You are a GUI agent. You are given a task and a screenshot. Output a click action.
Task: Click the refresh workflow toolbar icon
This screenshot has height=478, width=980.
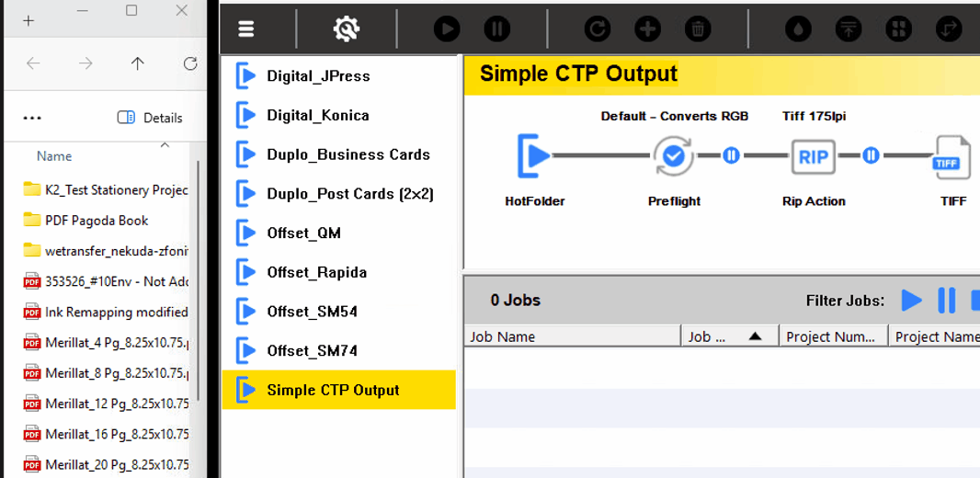click(597, 28)
